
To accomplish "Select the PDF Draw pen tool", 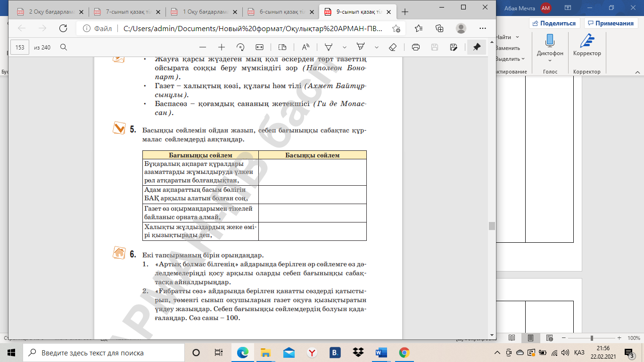I will pyautogui.click(x=329, y=47).
